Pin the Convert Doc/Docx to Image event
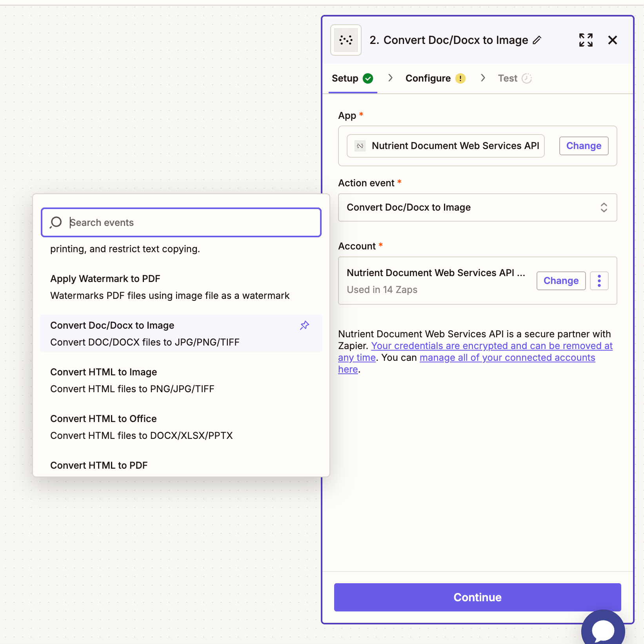Screen dimensions: 644x644 (305, 326)
